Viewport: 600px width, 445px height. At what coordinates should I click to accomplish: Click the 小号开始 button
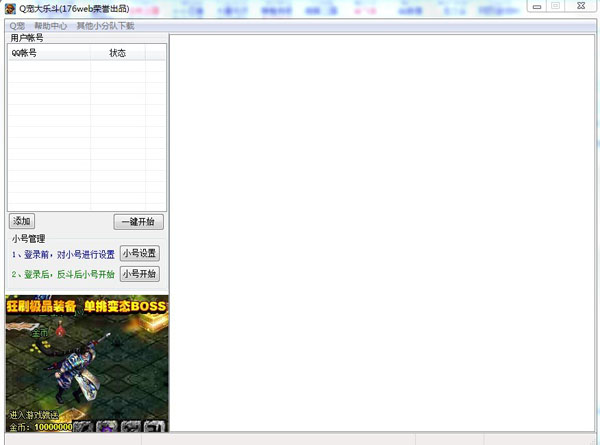coord(139,274)
